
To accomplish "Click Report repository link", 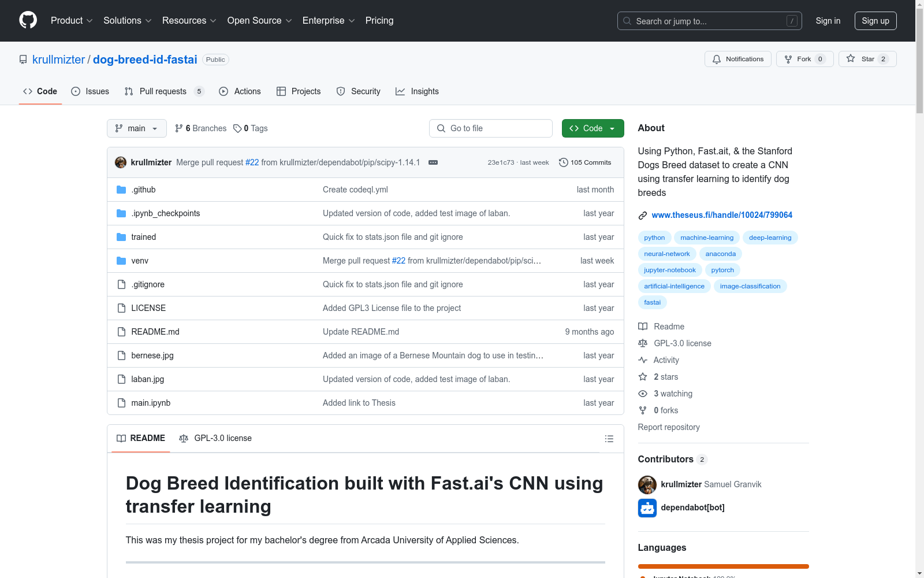I will [669, 427].
